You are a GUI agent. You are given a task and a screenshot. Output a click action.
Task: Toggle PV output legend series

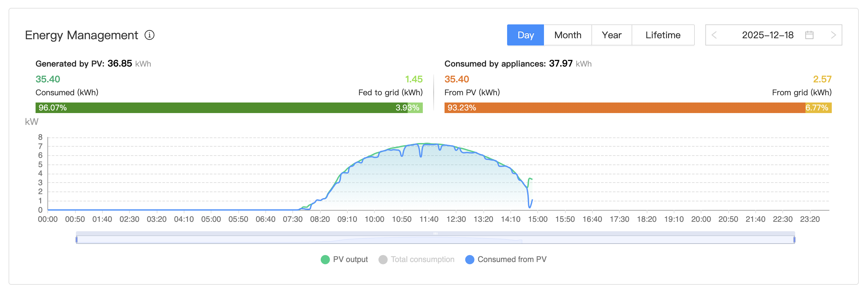pos(344,259)
